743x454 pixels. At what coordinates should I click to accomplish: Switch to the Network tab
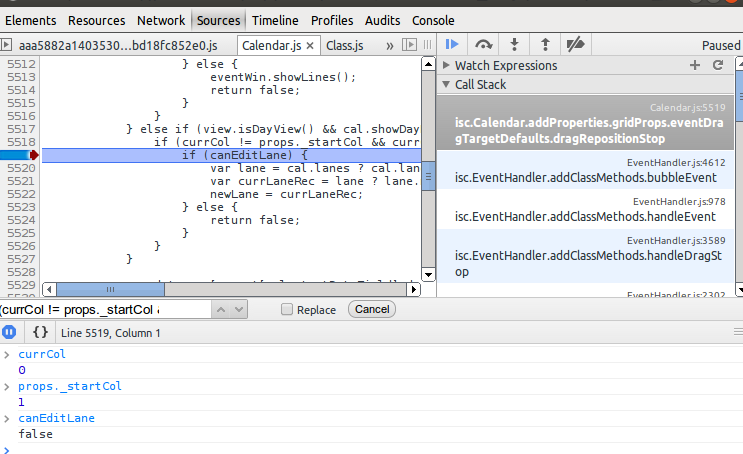161,20
